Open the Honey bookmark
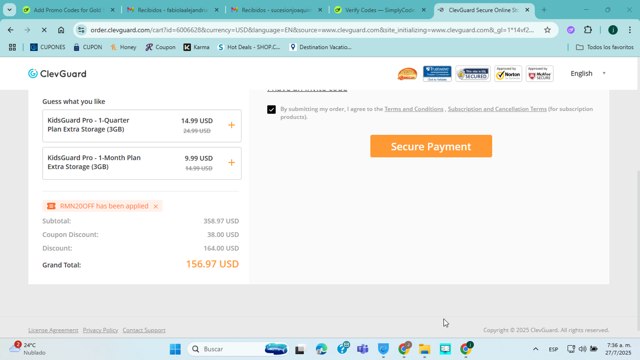The width and height of the screenshot is (640, 360). [x=123, y=47]
